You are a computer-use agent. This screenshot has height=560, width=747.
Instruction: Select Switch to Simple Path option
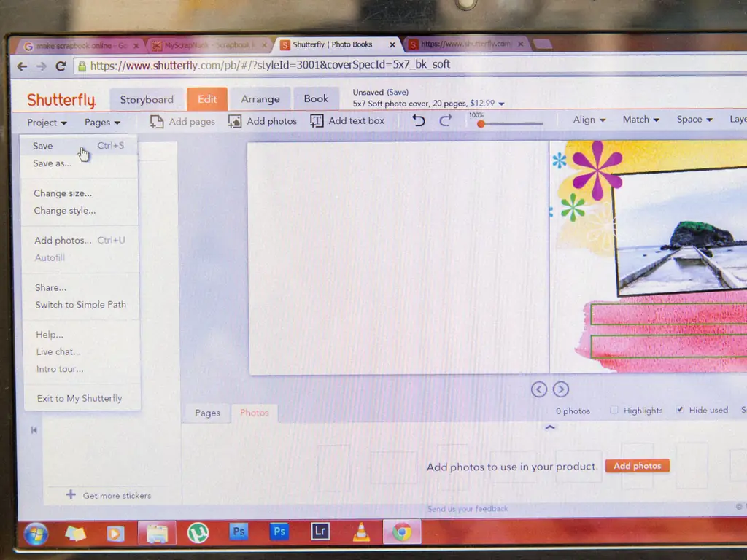pyautogui.click(x=80, y=304)
